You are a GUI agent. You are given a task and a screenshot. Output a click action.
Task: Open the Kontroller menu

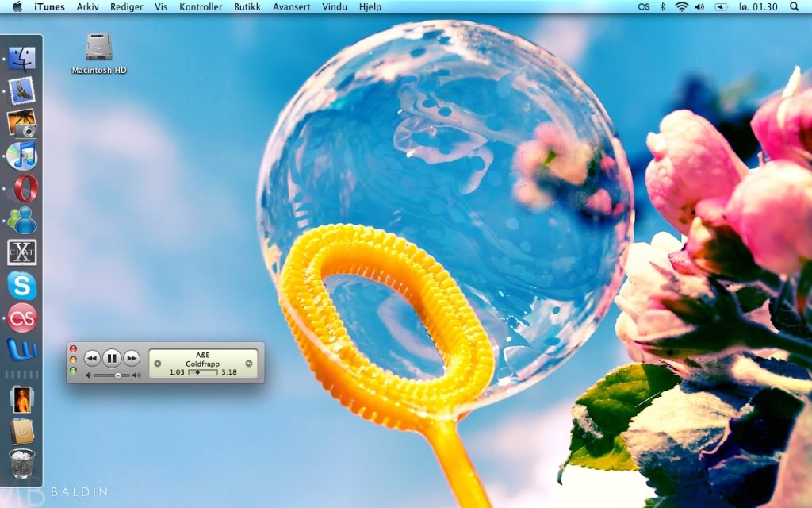(x=201, y=6)
